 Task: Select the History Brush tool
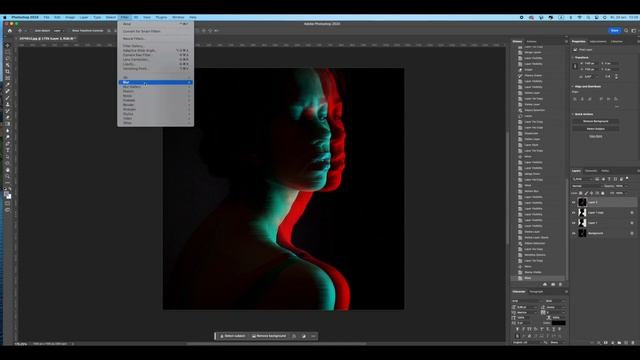click(7, 111)
